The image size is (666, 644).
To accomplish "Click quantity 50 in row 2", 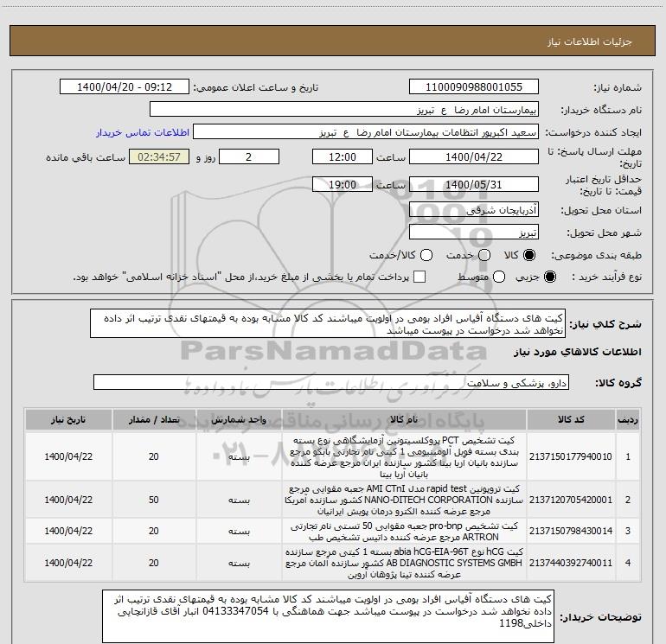I will tap(154, 500).
